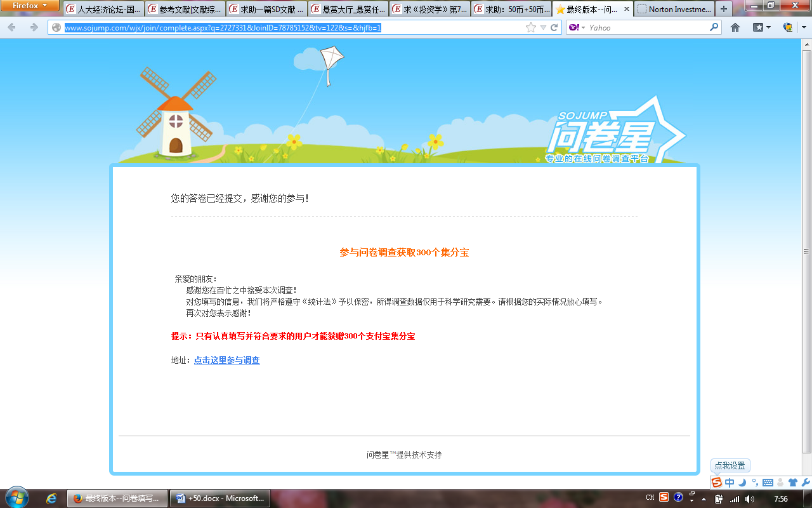Switch to the Norton Investme... tab
The image size is (812, 508).
(674, 10)
